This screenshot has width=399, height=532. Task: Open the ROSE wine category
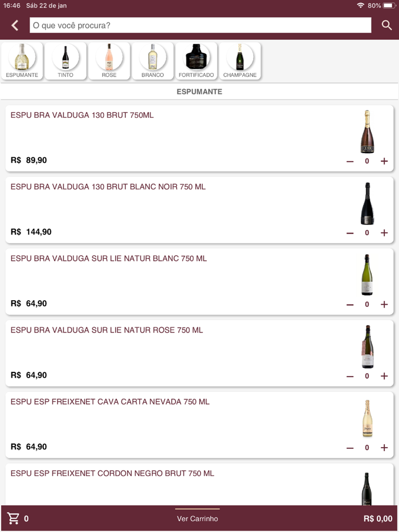pos(109,60)
